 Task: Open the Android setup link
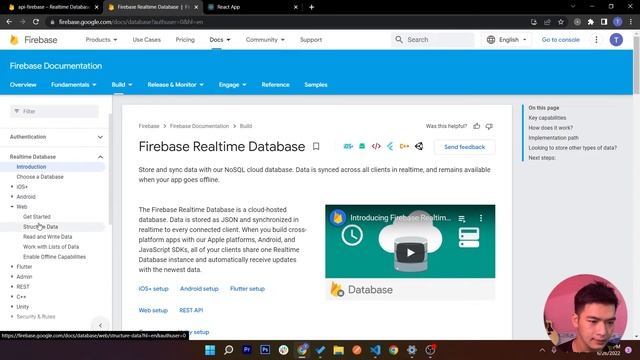(199, 289)
